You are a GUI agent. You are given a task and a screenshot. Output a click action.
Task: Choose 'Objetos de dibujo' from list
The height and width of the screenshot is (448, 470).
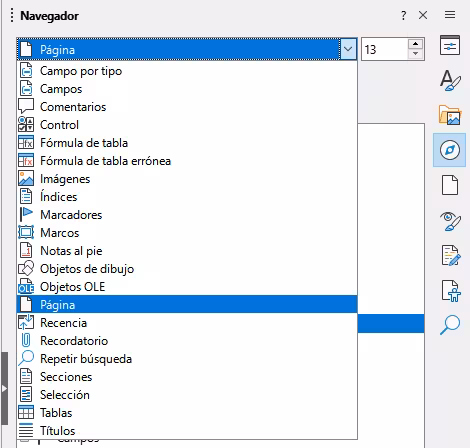pyautogui.click(x=187, y=269)
